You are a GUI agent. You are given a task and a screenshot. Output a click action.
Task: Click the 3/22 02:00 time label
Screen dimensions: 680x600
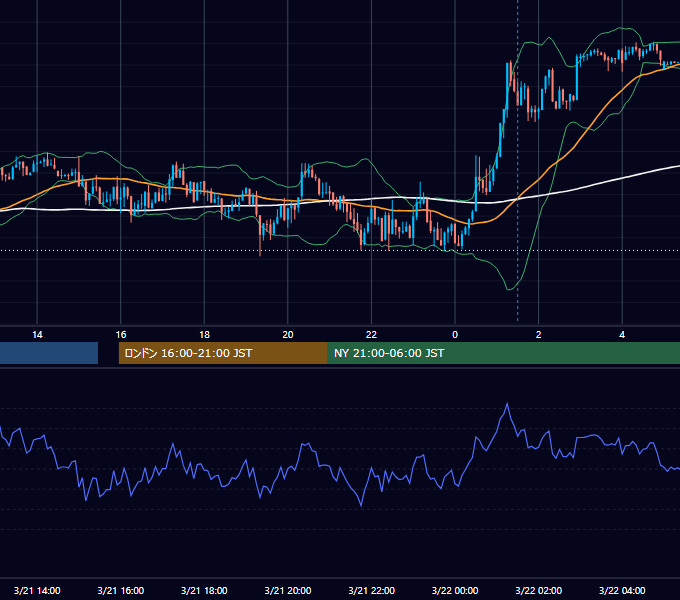539,590
